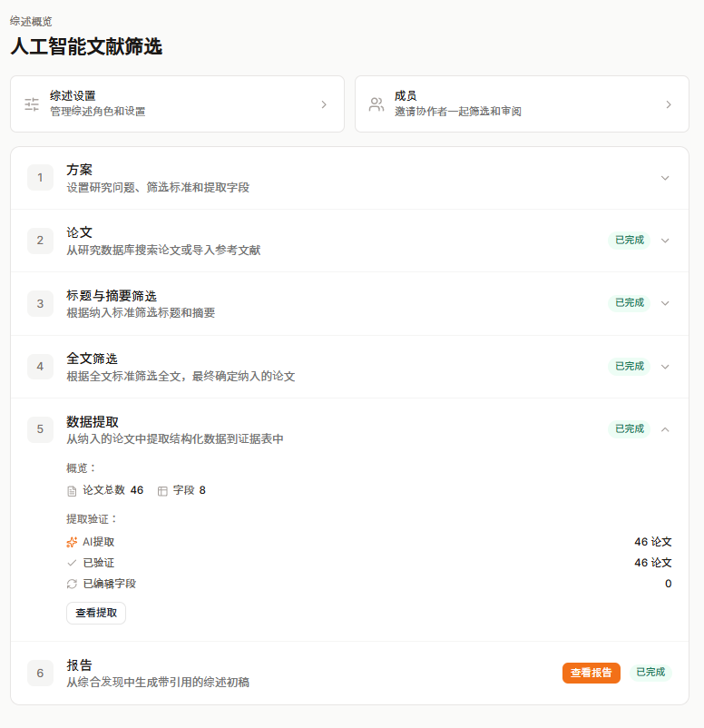Click the people icon beside 成员
This screenshot has width=704, height=728.
pos(376,104)
